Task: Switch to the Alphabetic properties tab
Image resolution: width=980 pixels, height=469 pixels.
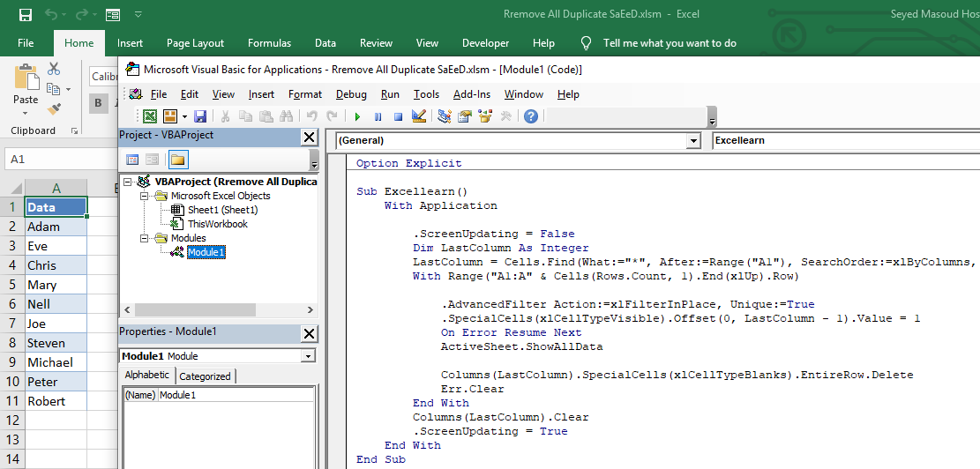Action: (147, 376)
